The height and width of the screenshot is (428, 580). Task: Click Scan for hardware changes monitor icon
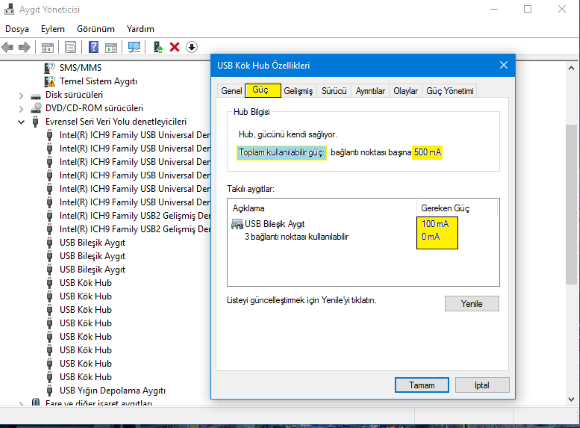[x=134, y=47]
